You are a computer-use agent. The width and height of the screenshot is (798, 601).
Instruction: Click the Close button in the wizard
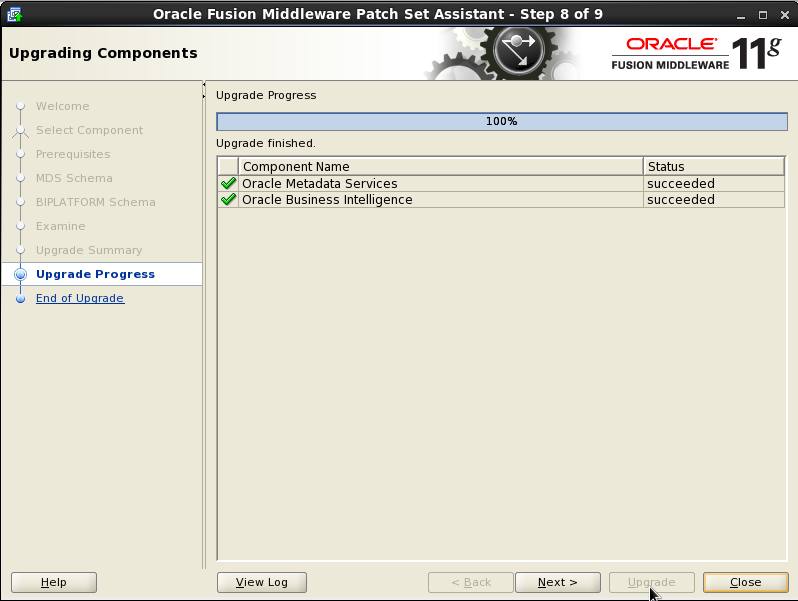[x=746, y=582]
